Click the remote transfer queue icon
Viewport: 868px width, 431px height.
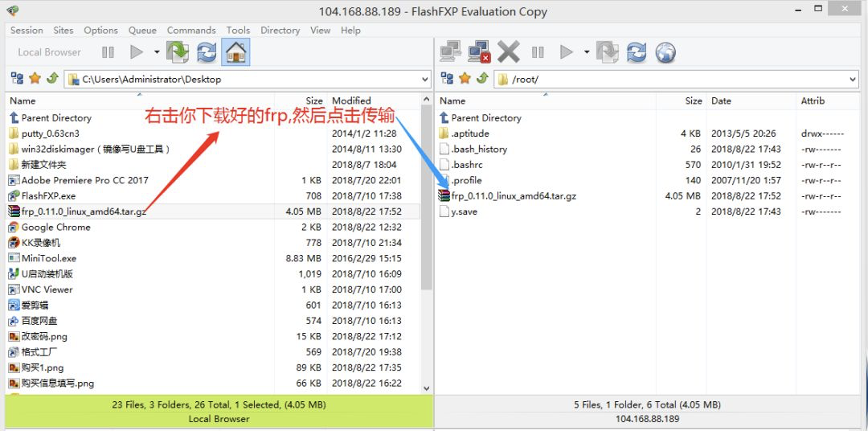pyautogui.click(x=608, y=52)
